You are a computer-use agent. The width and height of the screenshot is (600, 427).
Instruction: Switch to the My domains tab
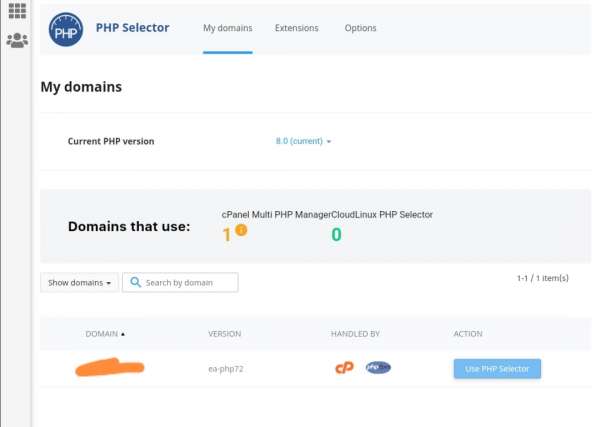point(228,28)
